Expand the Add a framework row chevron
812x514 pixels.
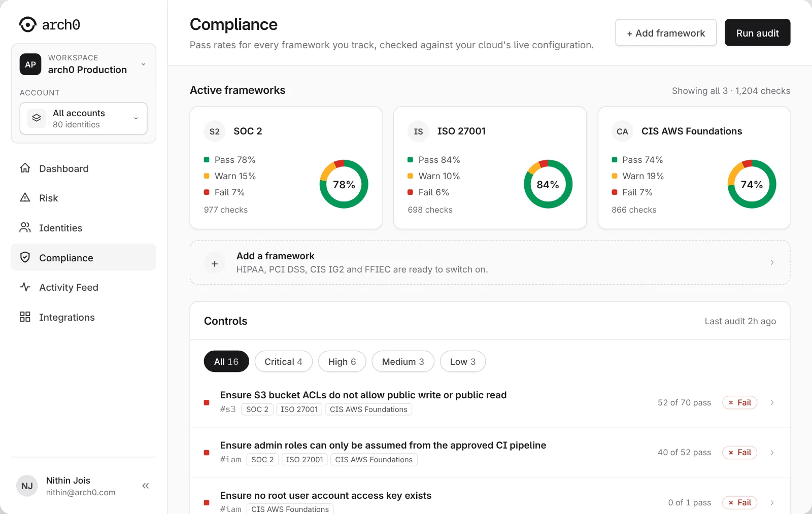[x=772, y=262]
